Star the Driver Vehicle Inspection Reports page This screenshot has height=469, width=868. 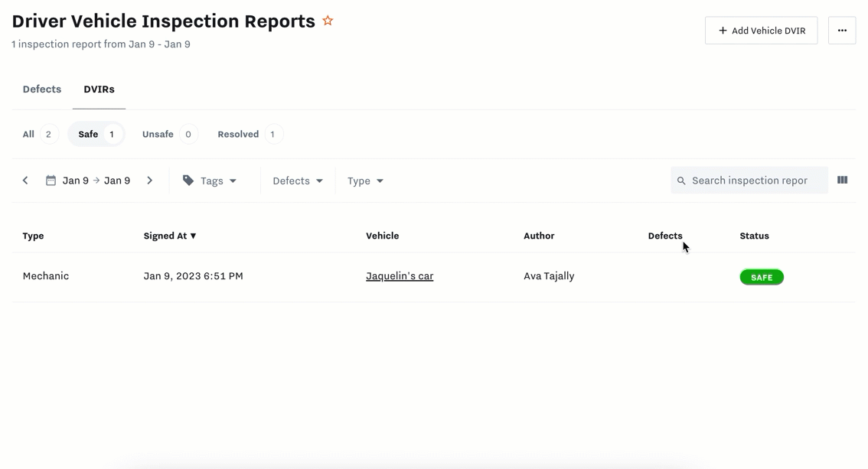click(328, 21)
